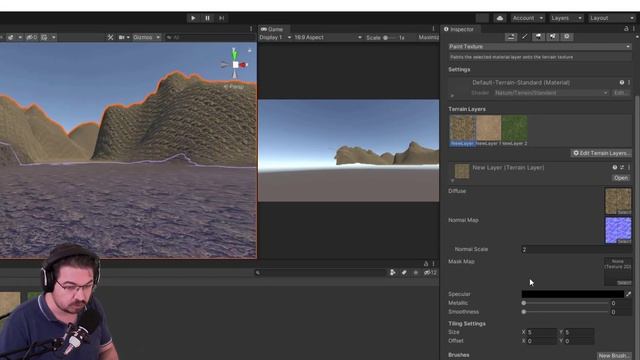The image size is (640, 360).
Task: Open the Layers dropdown
Action: [x=566, y=18]
